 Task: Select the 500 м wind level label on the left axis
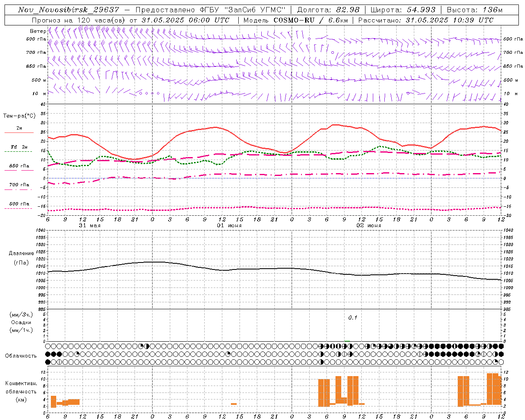click(39, 80)
